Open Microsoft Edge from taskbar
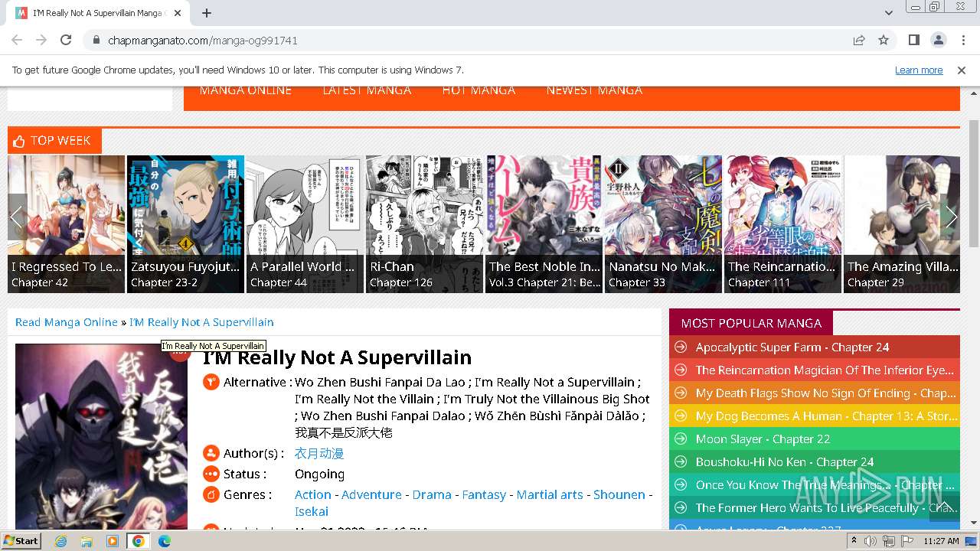Image resolution: width=980 pixels, height=551 pixels. point(164,541)
